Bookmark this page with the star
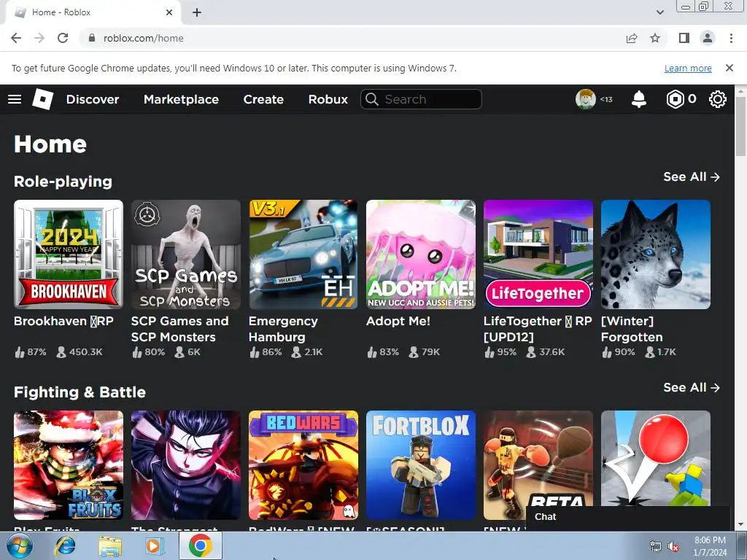Screen dimensions: 747x560 (x=655, y=38)
